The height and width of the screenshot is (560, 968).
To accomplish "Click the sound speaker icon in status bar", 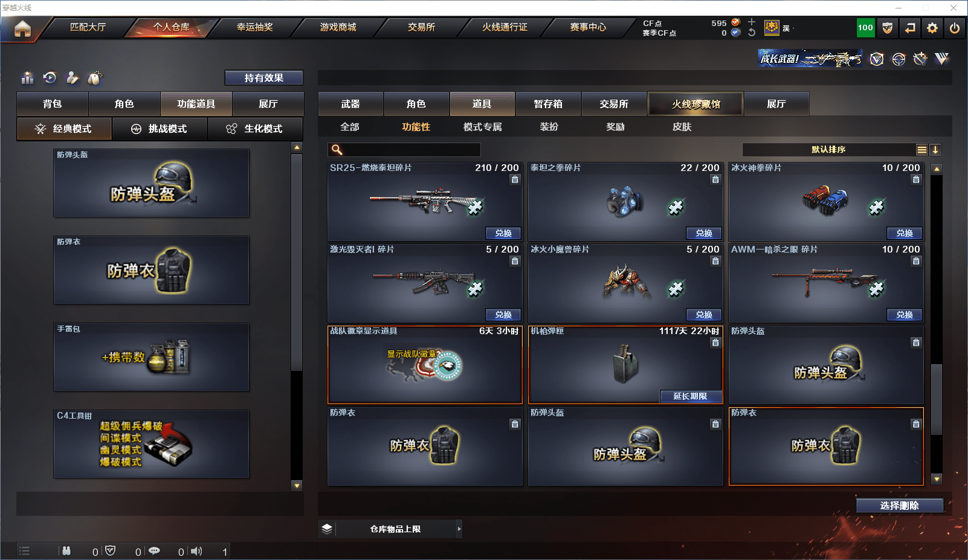I will point(196,551).
